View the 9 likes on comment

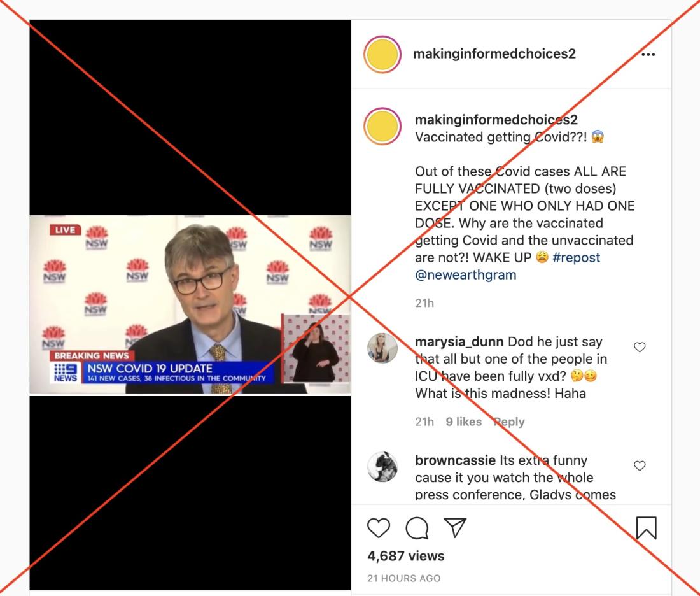point(463,422)
